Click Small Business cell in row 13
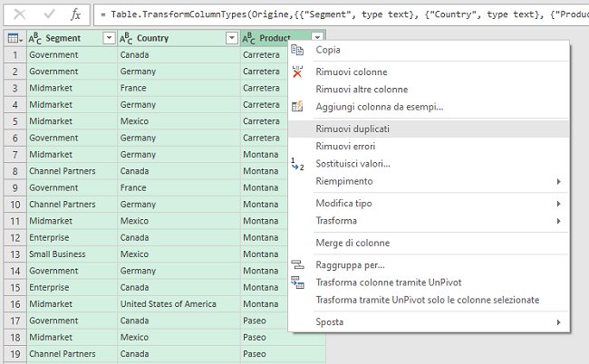Image resolution: width=589 pixels, height=364 pixels. click(x=72, y=254)
